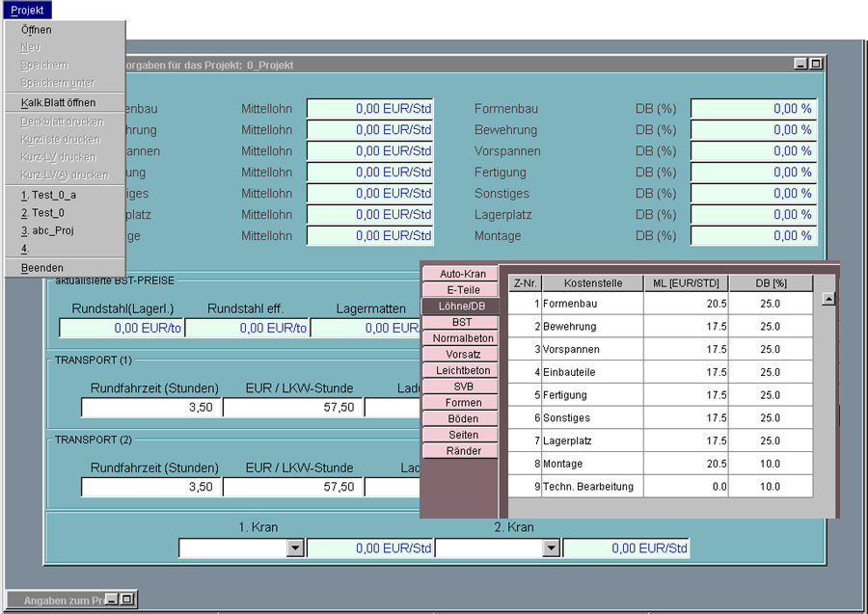Image resolution: width=868 pixels, height=614 pixels.
Task: Click the Formenbau DB (%) value field
Action: click(x=753, y=109)
